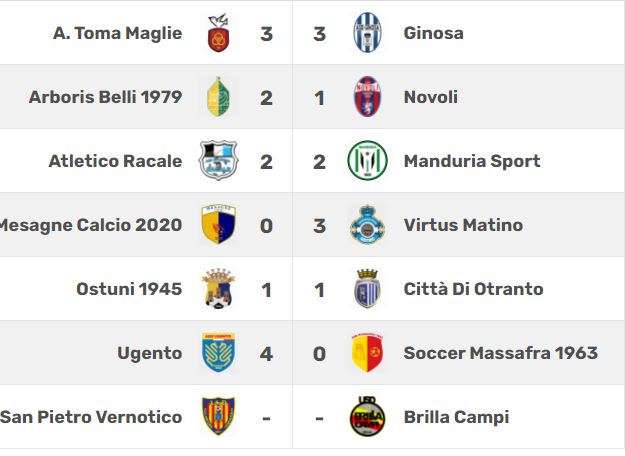Click the A. Toma Maglie team crest
This screenshot has width=625, height=456.
(218, 33)
